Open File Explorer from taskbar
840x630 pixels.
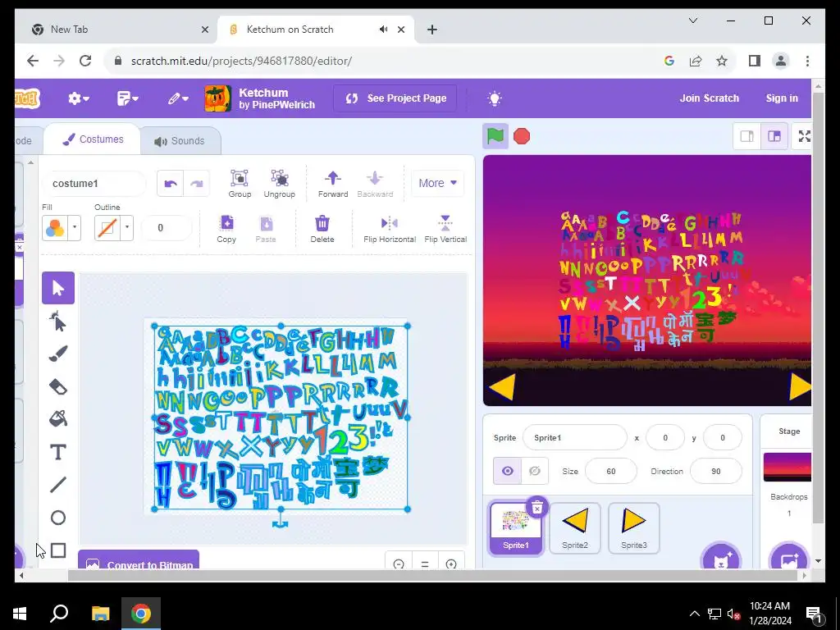click(x=100, y=614)
